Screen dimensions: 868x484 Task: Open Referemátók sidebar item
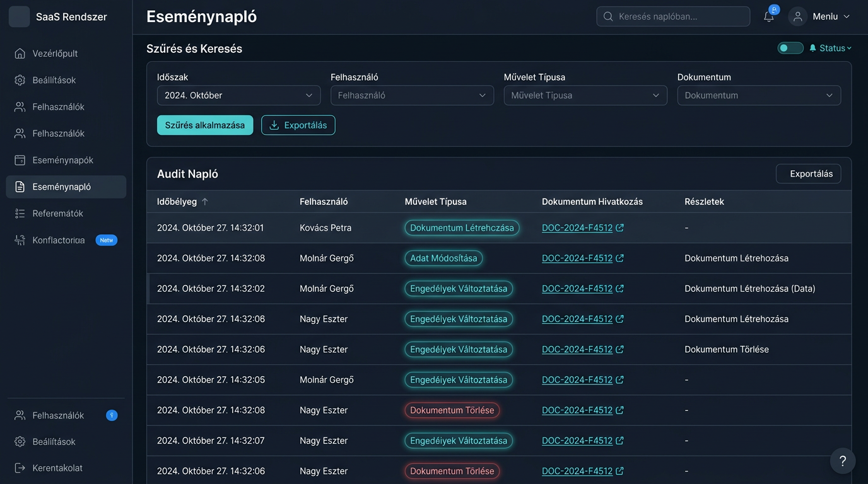coord(66,214)
